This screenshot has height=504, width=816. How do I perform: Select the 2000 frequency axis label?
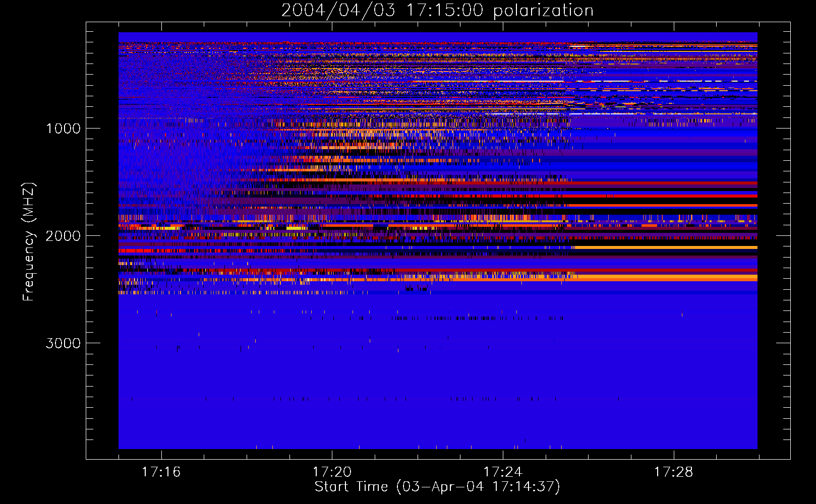63,236
